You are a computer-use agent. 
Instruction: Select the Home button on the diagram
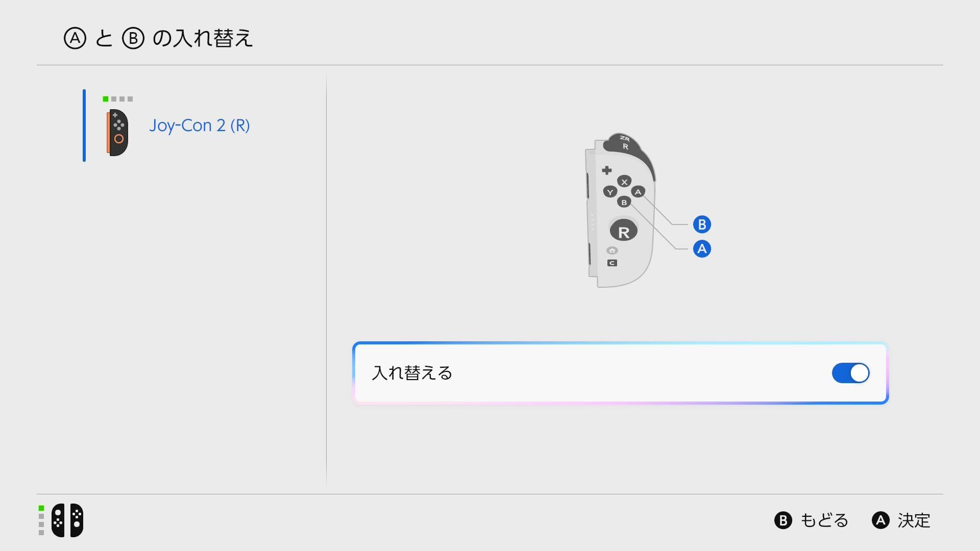(612, 251)
